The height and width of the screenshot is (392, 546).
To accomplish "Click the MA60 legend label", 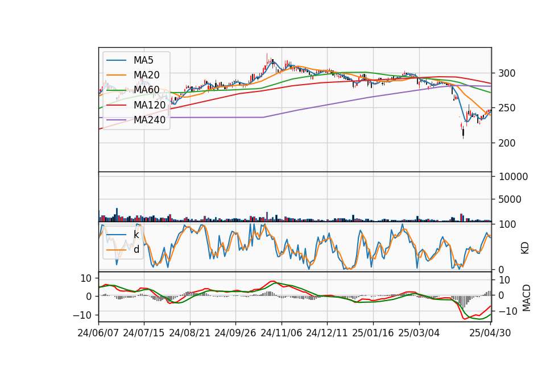I will pyautogui.click(x=147, y=90).
